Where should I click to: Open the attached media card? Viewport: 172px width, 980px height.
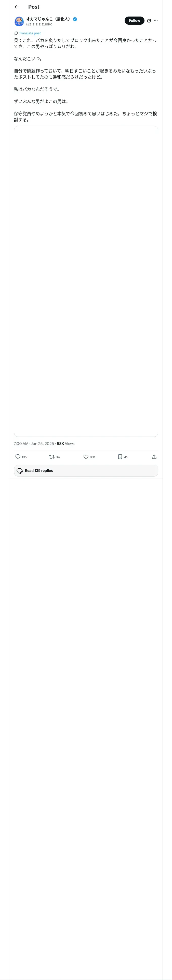click(x=86, y=281)
